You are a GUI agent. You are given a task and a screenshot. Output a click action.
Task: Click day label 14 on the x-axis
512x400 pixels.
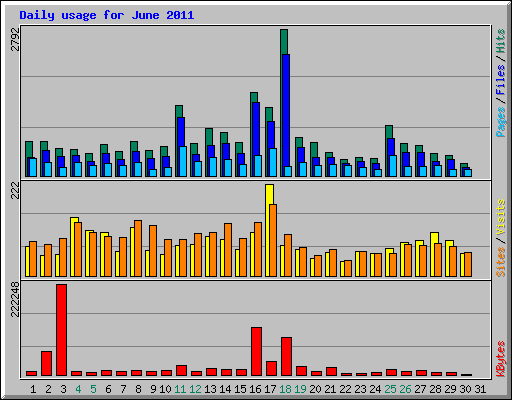(x=225, y=389)
